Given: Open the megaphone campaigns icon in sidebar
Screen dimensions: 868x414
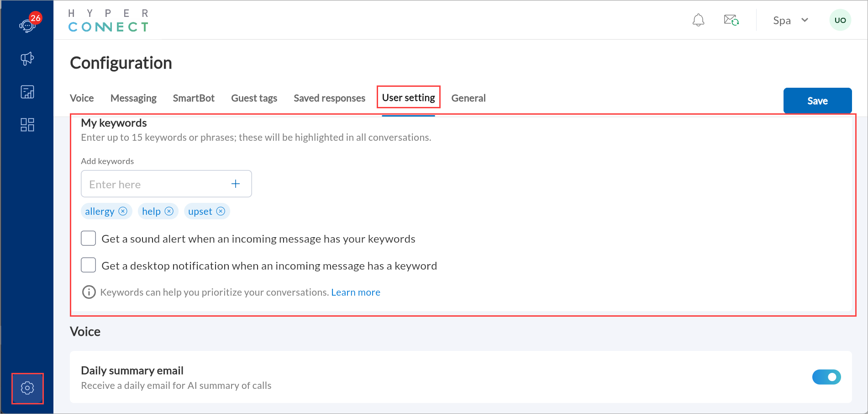Looking at the screenshot, I should [27, 58].
